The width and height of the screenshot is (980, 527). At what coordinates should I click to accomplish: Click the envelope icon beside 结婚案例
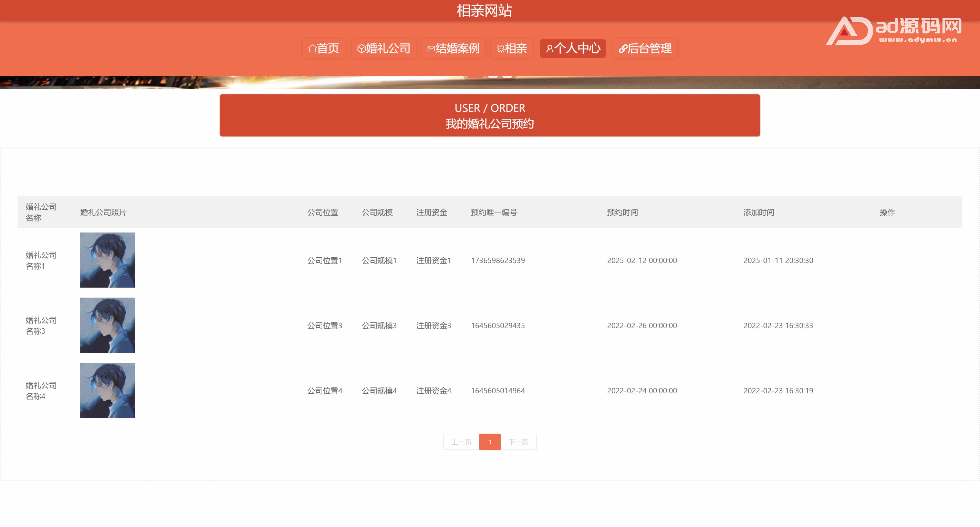pos(431,49)
